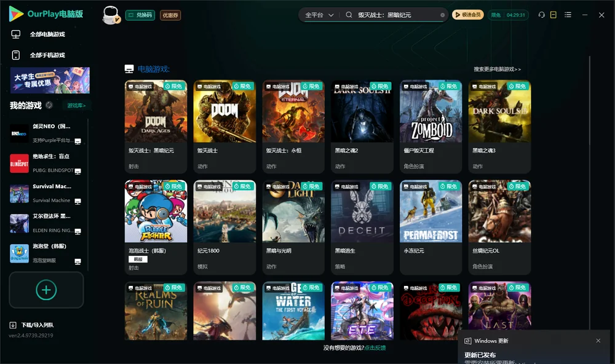Viewport: 615px width, 364px height.
Task: Open the 毁灭战士：永恒 game card
Action: point(293,126)
